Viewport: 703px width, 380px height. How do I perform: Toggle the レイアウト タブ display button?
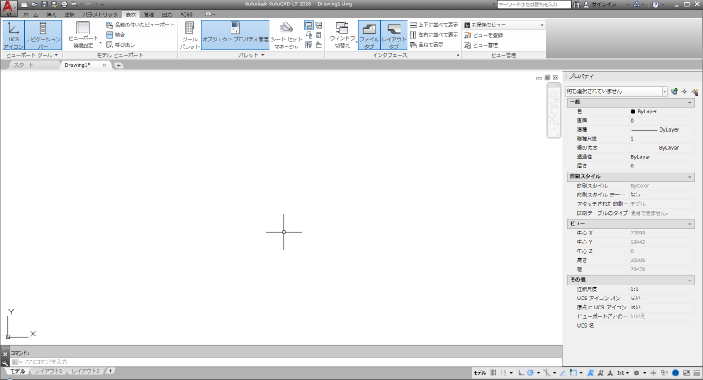(394, 35)
